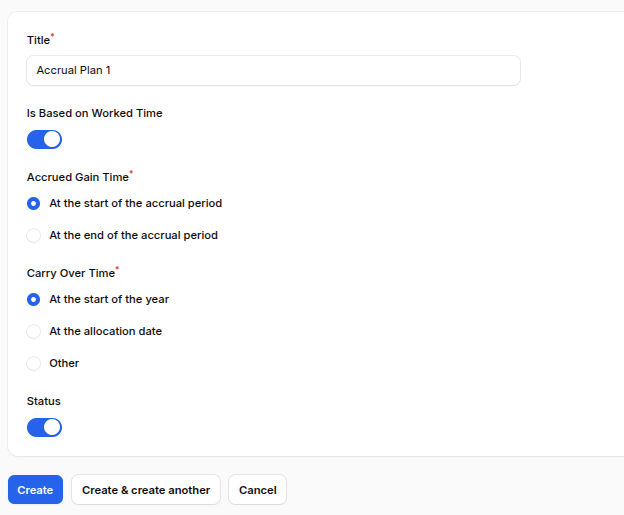
Task: Toggle off Is Based on Worked Time
Action: 44,139
